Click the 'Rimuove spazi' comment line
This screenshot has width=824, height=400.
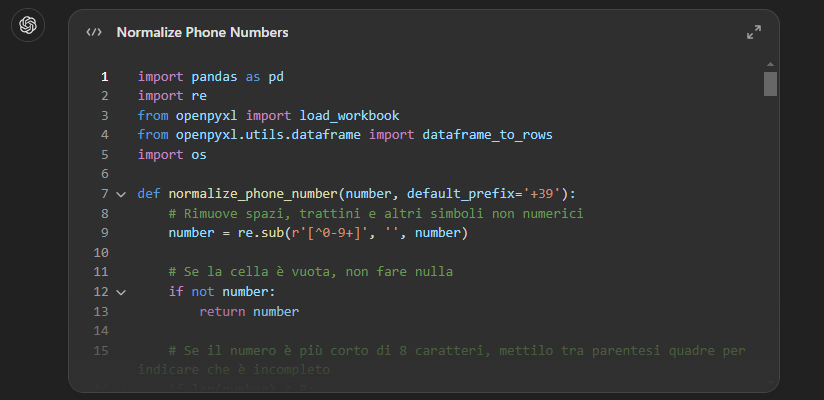(x=376, y=213)
